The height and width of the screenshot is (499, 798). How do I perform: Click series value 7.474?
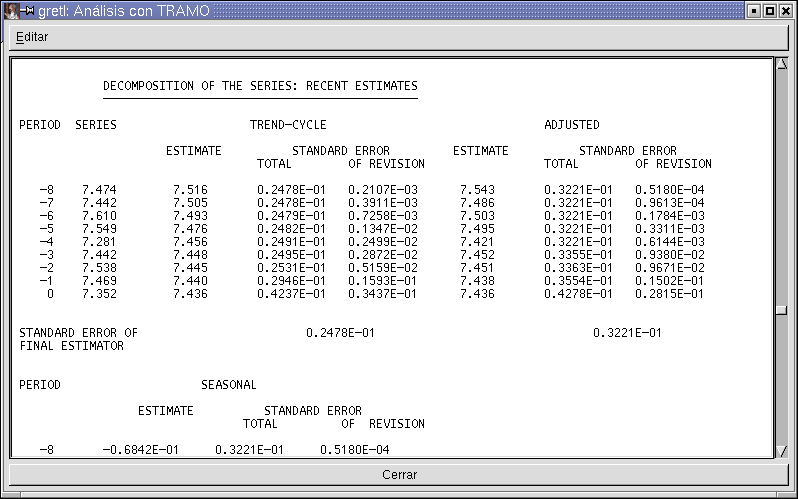point(99,190)
